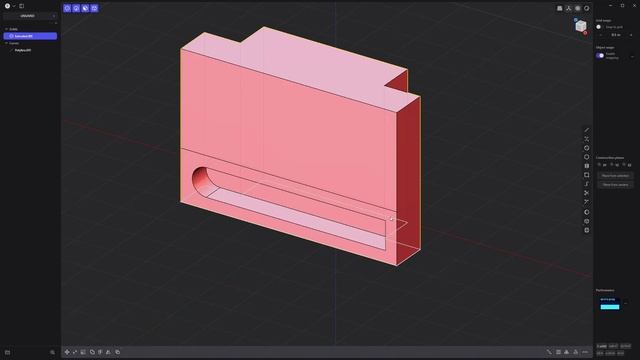Open the Plasticity logo main menu
640x360 pixels.
(7, 6)
